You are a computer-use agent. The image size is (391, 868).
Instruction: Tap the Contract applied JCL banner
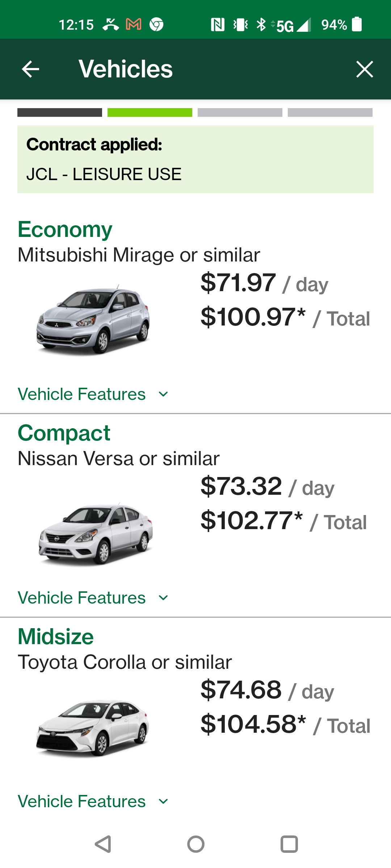coord(195,159)
